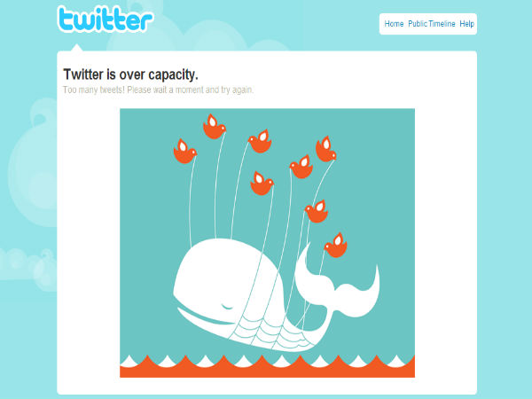
Task: Go to Public Timeline
Action: click(x=431, y=24)
